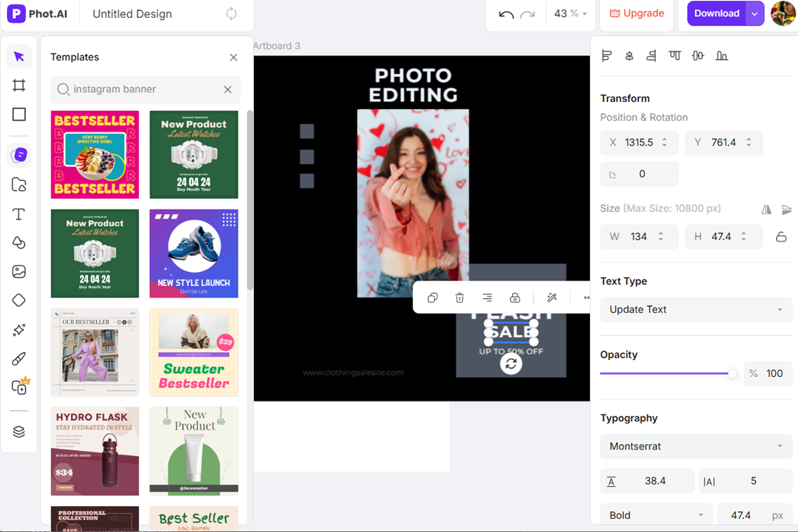Open the Download options arrow
Screen dimensions: 798x532
pos(754,14)
